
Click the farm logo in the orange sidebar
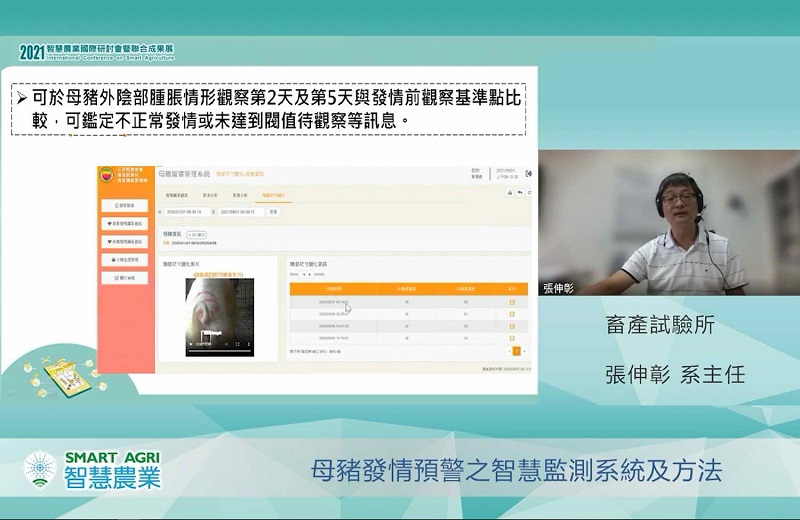(x=107, y=175)
